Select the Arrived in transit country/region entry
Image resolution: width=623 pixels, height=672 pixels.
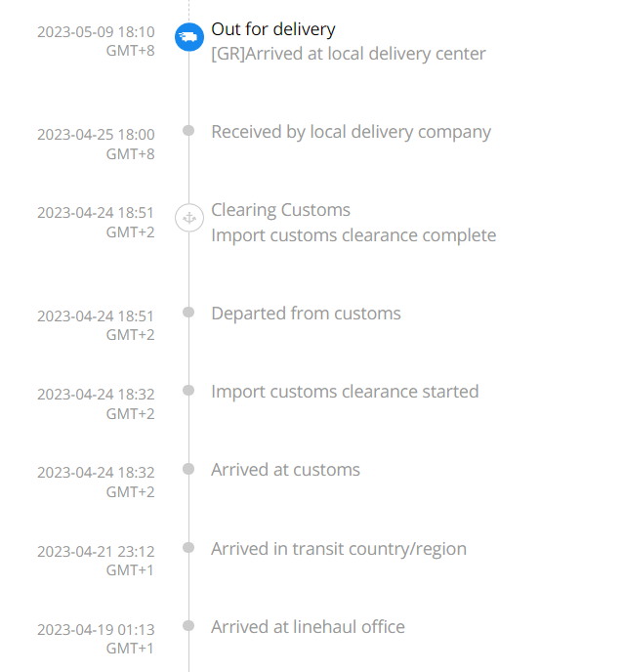[x=339, y=549]
